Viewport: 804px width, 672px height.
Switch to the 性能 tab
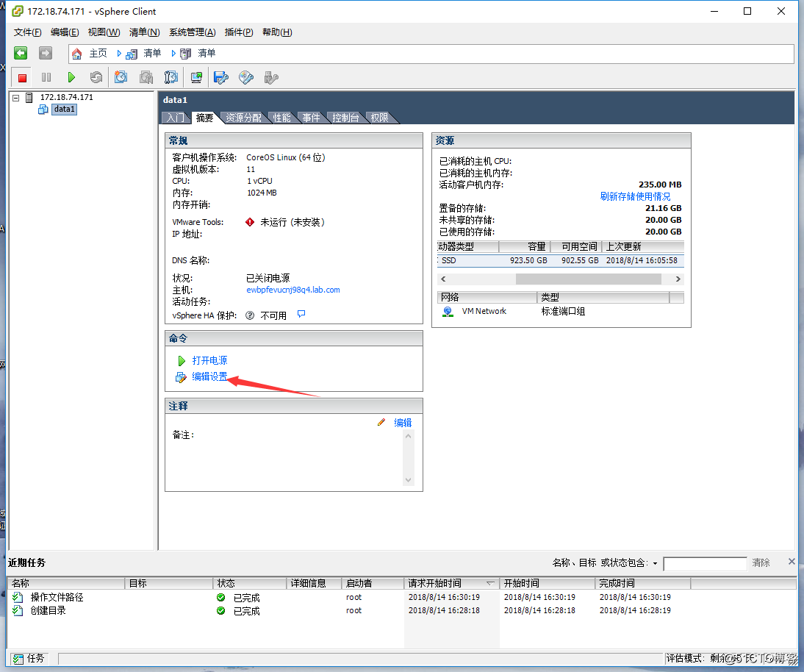(x=281, y=118)
